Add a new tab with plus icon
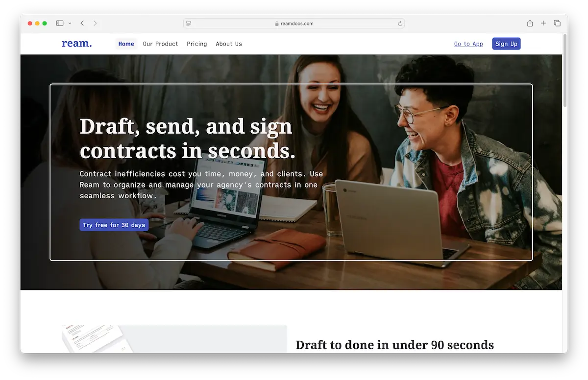The height and width of the screenshot is (380, 588). 543,23
